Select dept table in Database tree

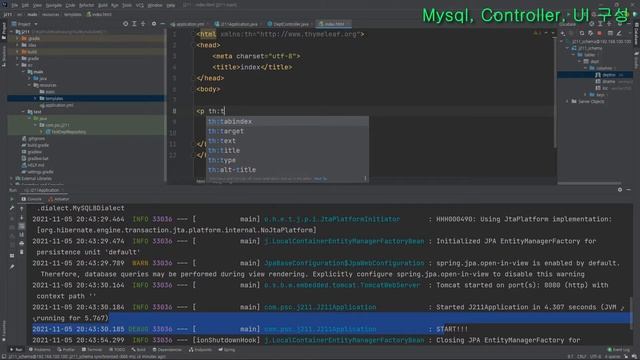pos(591,62)
